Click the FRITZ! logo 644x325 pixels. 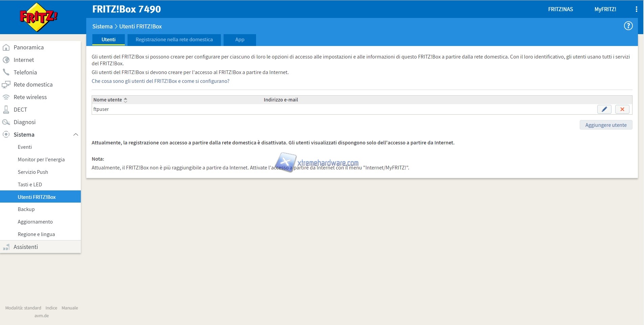38,17
